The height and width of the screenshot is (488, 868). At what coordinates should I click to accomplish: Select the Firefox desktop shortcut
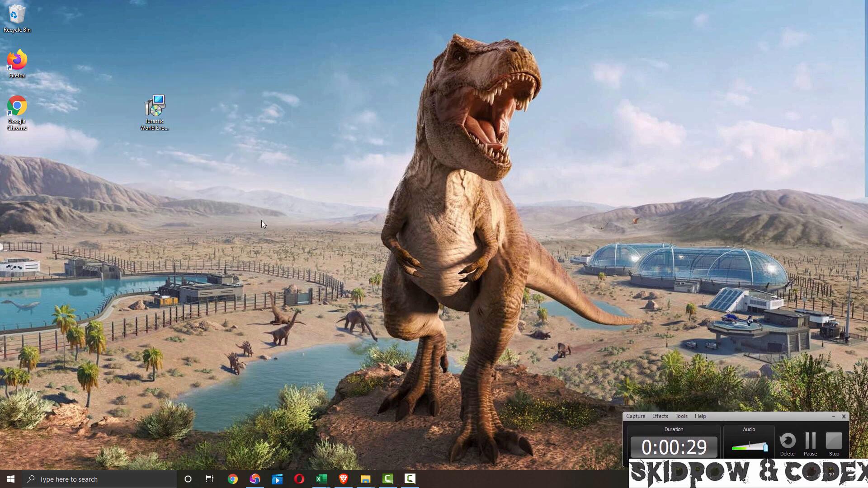click(x=17, y=61)
